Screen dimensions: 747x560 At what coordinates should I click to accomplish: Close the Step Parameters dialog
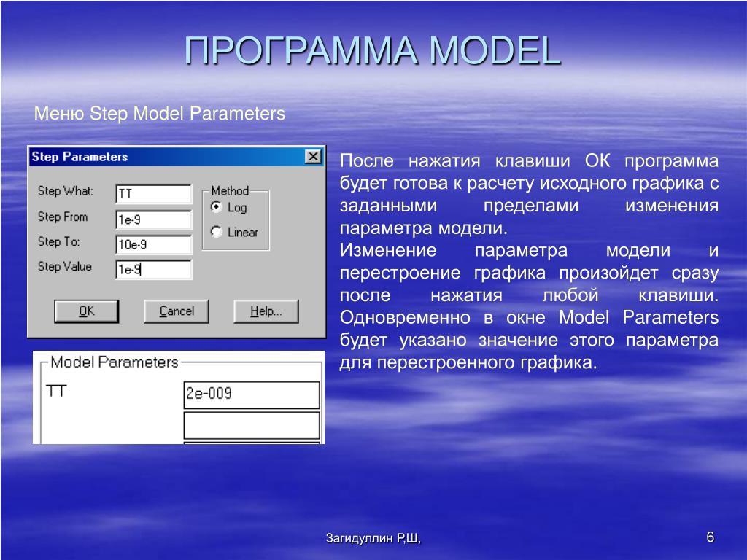pos(313,156)
